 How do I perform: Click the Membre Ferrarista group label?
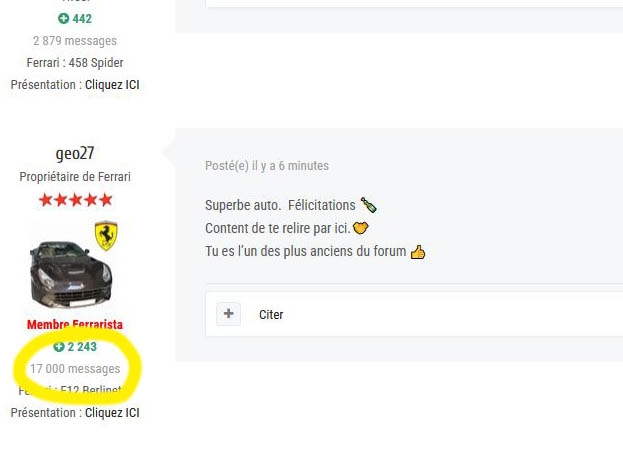[x=75, y=324]
